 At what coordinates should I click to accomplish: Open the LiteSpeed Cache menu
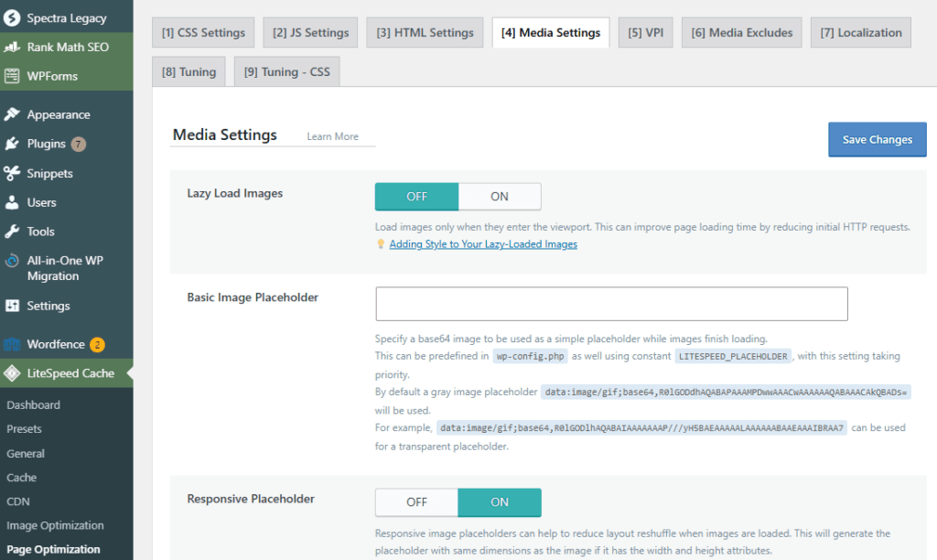tap(66, 373)
